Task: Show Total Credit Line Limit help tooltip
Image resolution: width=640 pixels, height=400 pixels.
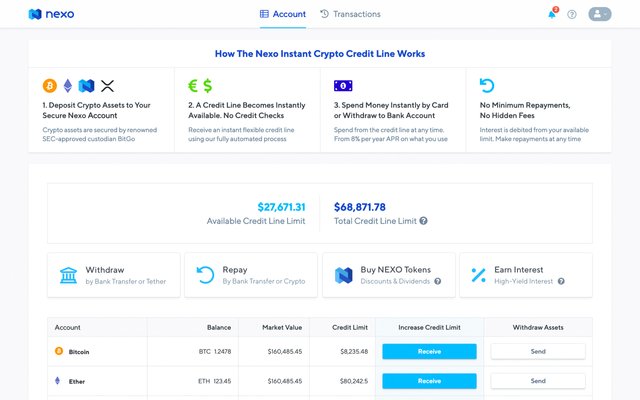Action: [424, 221]
